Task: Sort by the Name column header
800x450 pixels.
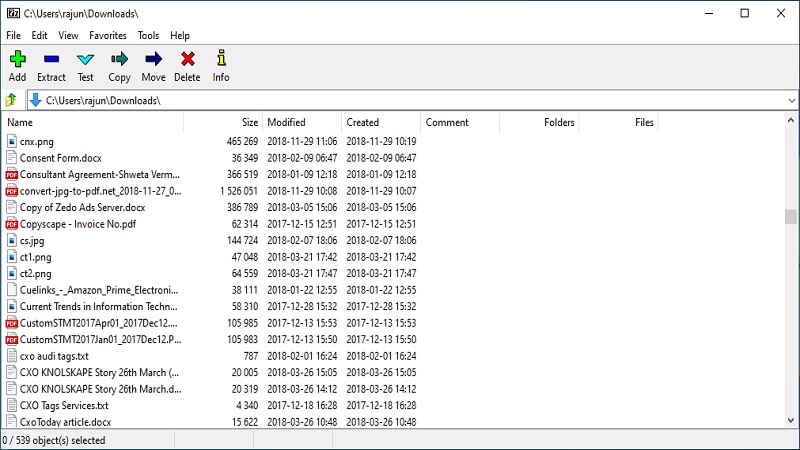Action: (93, 122)
